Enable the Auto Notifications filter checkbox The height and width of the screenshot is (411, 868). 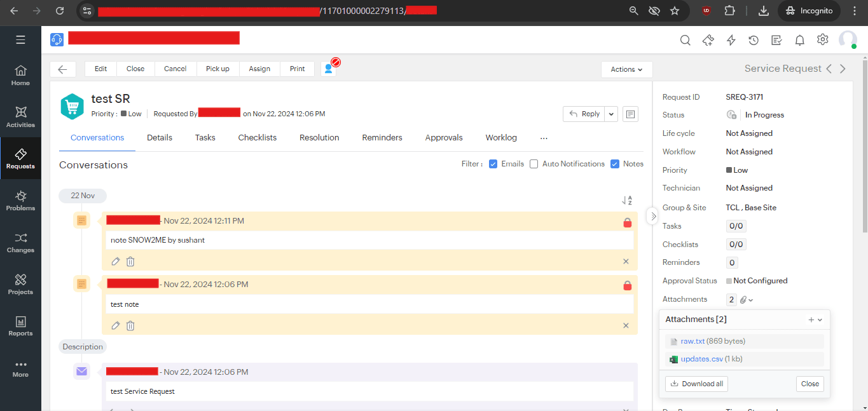click(x=534, y=164)
